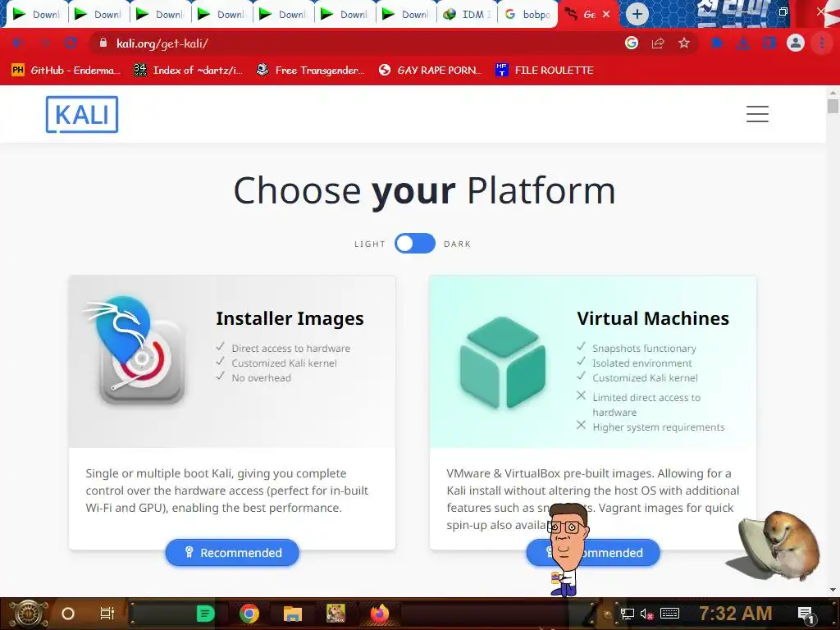
Task: Click the LIGHT label
Action: (x=370, y=244)
